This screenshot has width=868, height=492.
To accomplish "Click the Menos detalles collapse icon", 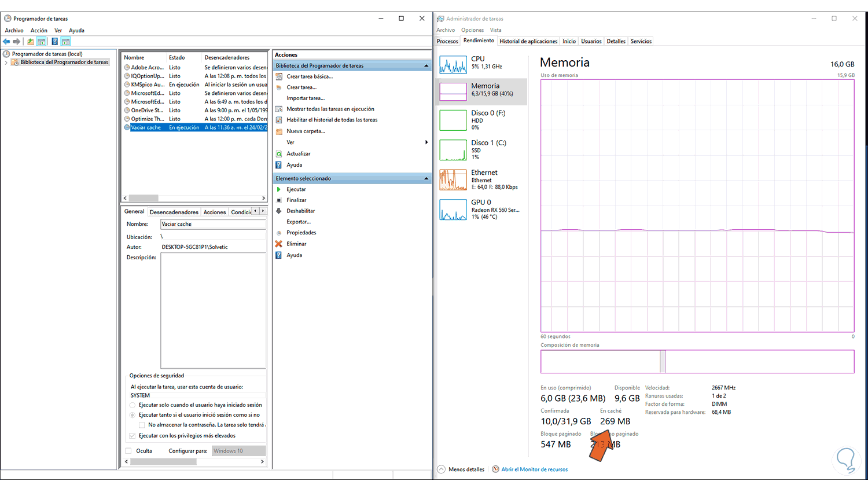I will (442, 469).
